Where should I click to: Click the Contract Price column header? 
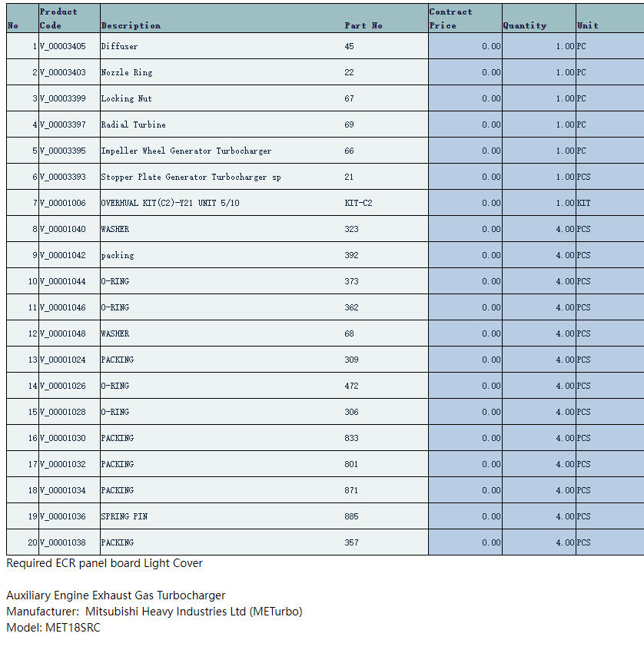tap(450, 18)
